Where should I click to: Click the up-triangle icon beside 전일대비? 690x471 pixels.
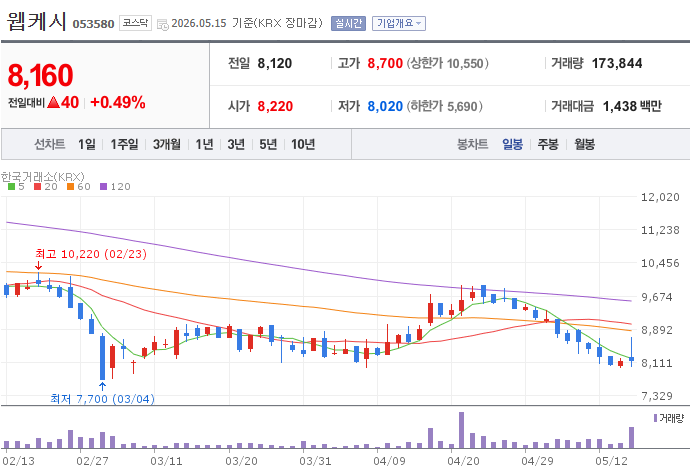(53, 103)
